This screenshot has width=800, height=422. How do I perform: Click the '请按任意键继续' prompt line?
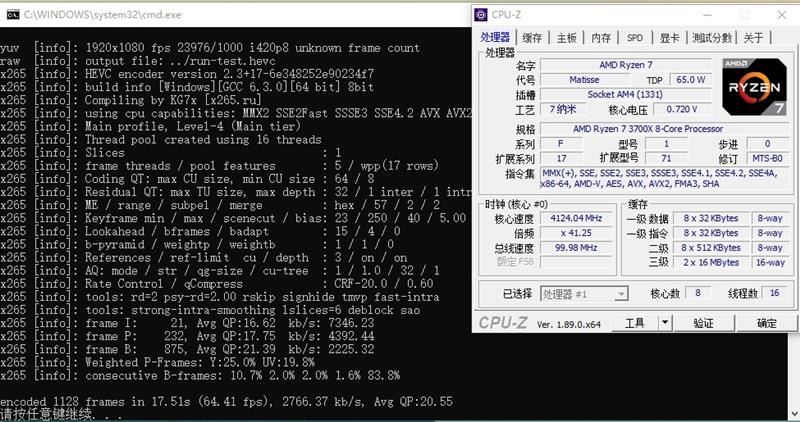tap(61, 414)
